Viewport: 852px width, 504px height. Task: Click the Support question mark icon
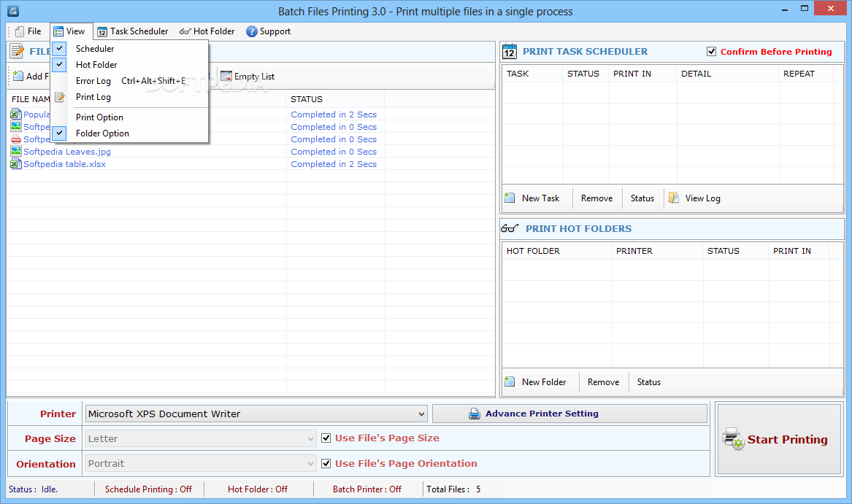point(252,31)
